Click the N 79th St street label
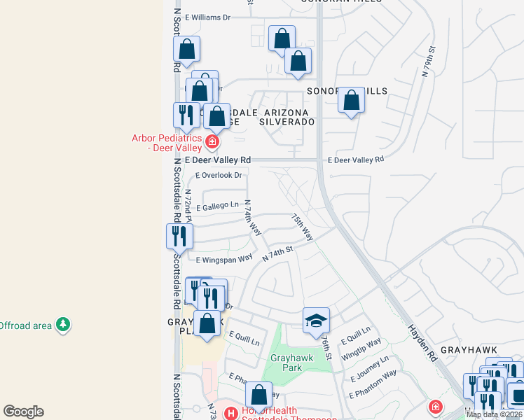Viewport: 524px width, 420px height. (x=429, y=62)
